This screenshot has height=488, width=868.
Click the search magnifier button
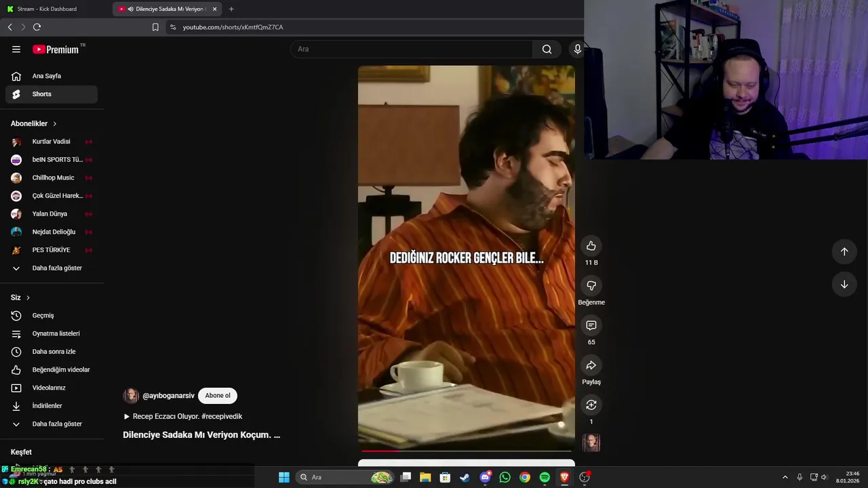(547, 49)
